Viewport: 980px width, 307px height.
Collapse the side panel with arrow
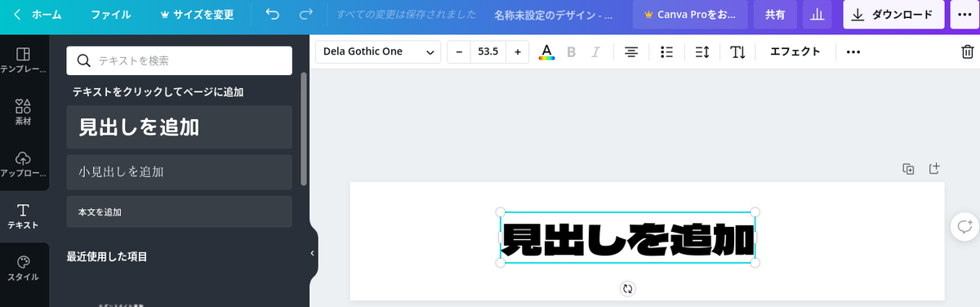[x=312, y=253]
